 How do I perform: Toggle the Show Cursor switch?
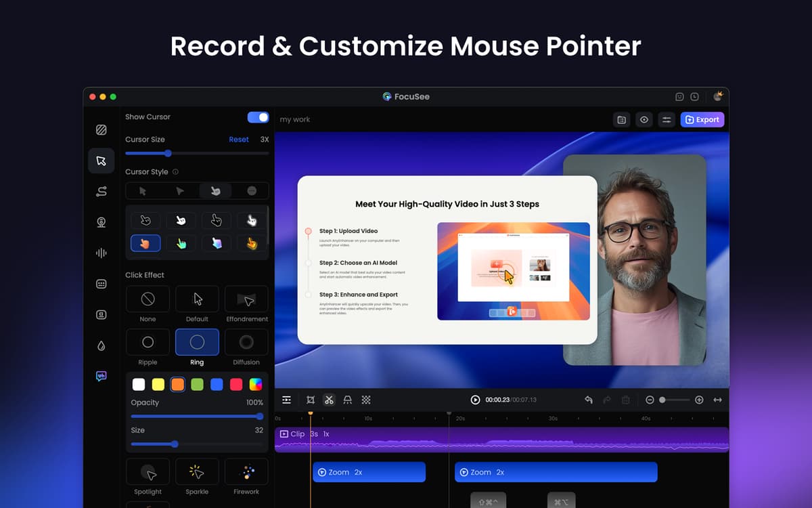[x=258, y=117]
